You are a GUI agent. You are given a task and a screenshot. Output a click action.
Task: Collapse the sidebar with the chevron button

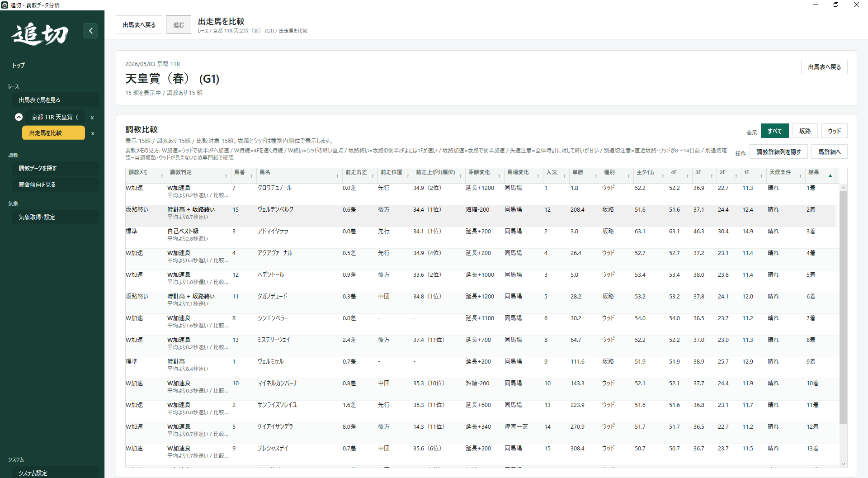click(90, 31)
